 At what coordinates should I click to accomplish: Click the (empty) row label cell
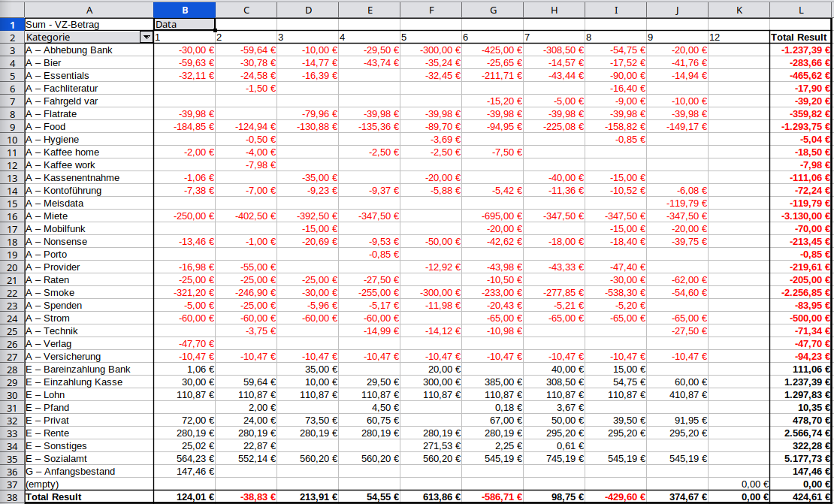89,484
